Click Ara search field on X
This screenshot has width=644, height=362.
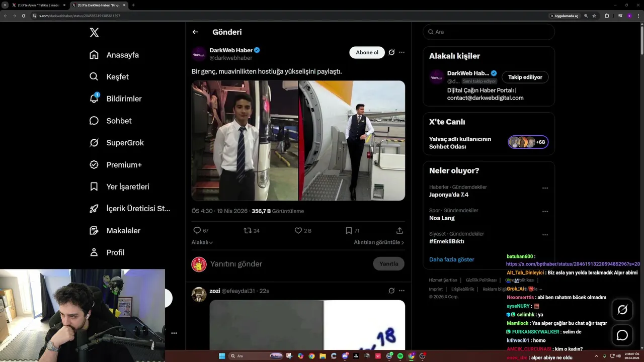[489, 32]
